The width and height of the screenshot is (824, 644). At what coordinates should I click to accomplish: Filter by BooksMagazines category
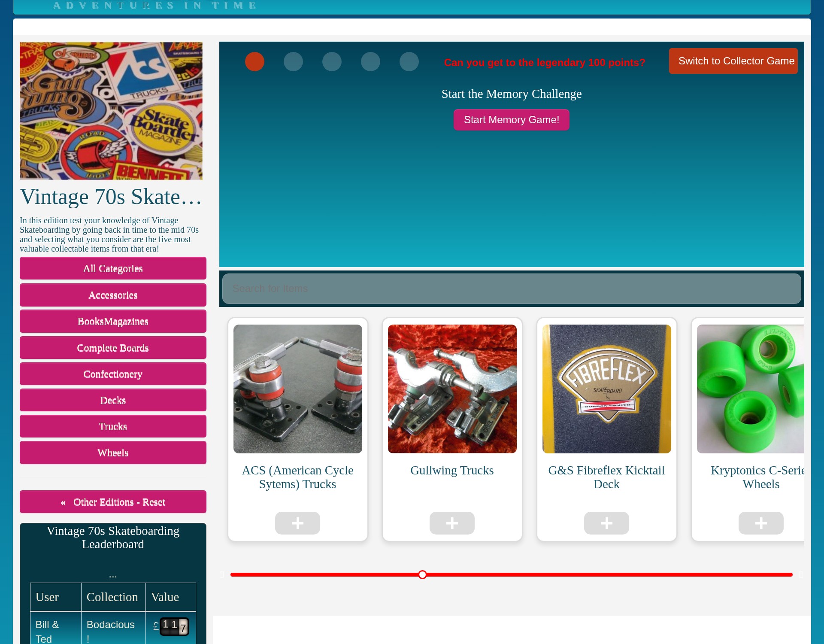tap(113, 321)
